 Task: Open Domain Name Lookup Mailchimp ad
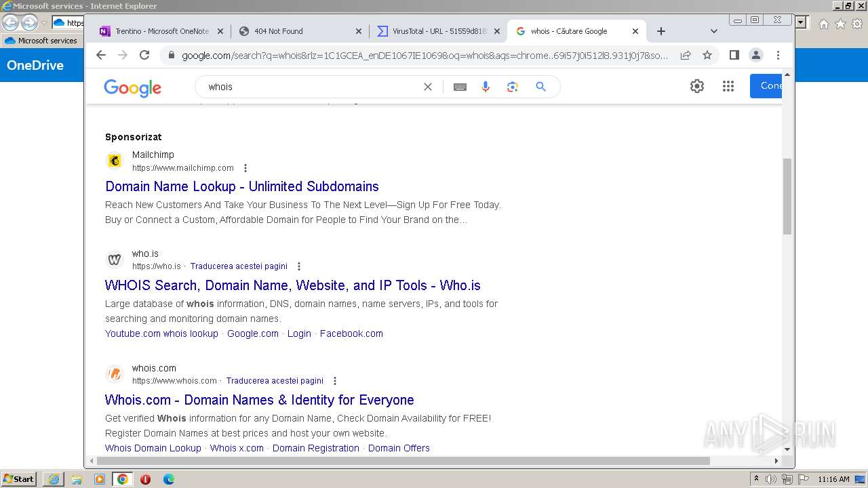coord(242,186)
